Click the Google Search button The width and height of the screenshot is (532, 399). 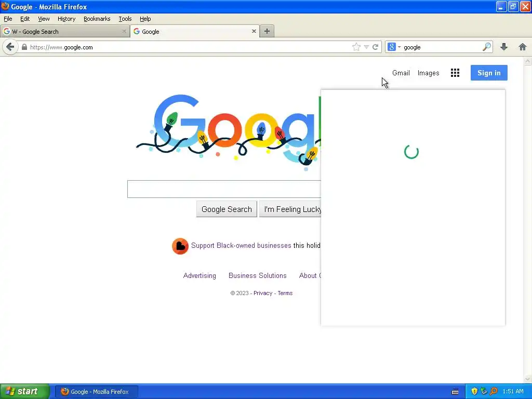point(227,209)
